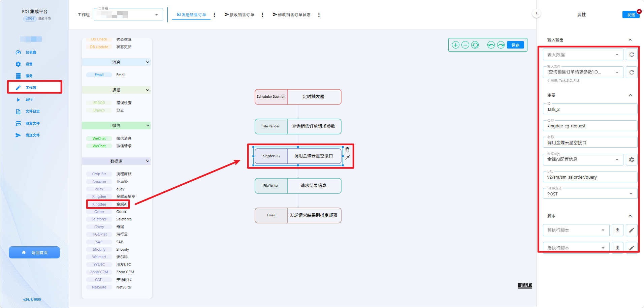Refresh the 输入文件 field
This screenshot has width=644, height=308.
click(632, 72)
